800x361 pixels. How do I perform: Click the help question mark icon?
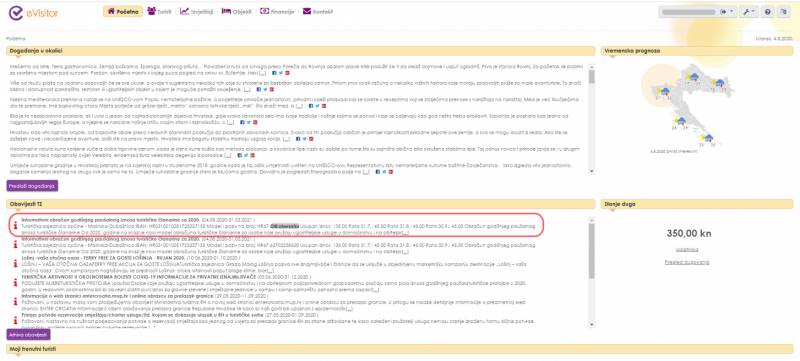(768, 12)
